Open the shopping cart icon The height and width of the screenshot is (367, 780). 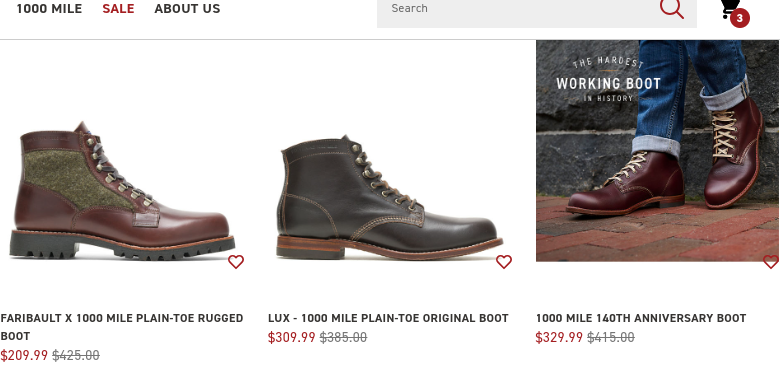(729, 8)
